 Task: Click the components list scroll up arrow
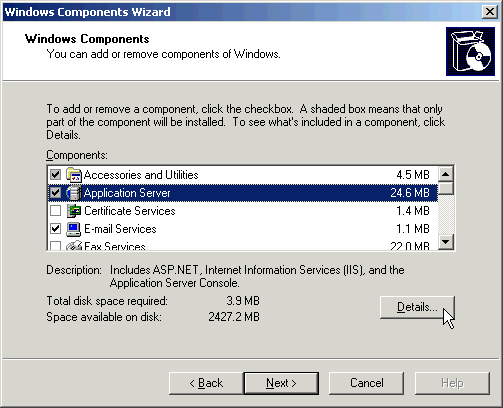(446, 174)
